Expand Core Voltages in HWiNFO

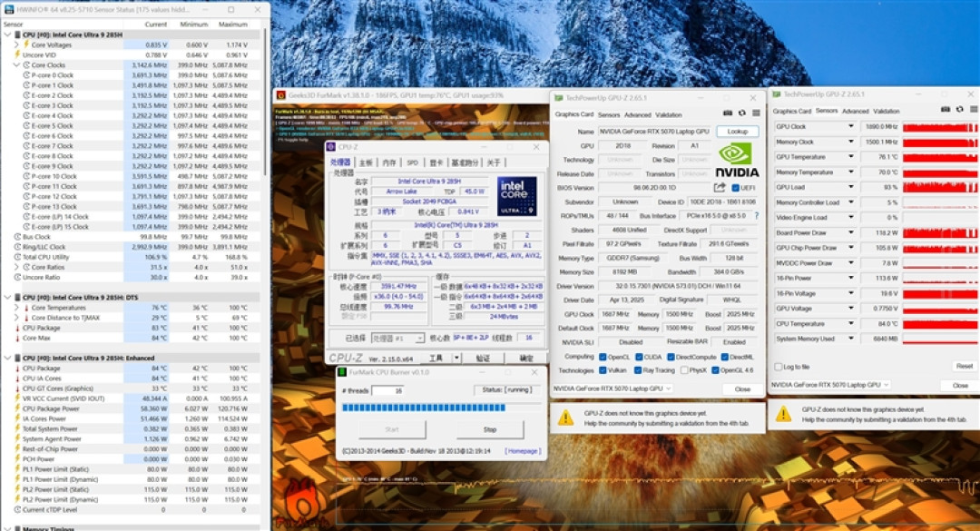16,45
